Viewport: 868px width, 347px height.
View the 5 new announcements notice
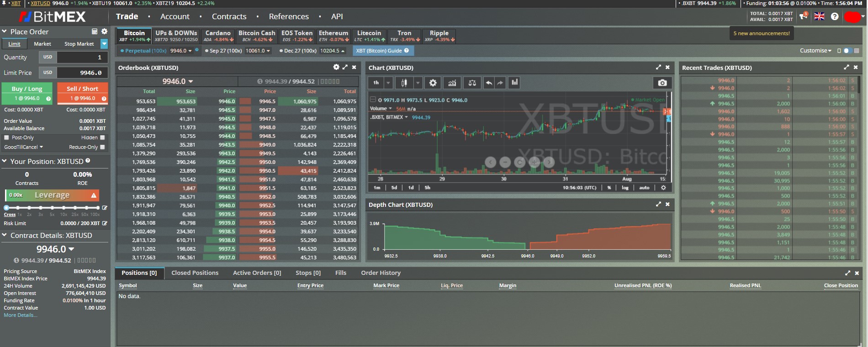[762, 33]
